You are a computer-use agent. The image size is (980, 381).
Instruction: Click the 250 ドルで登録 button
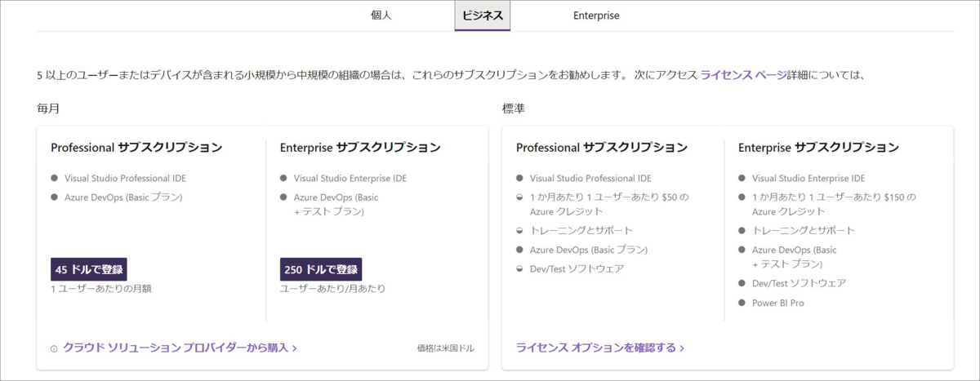pos(321,269)
